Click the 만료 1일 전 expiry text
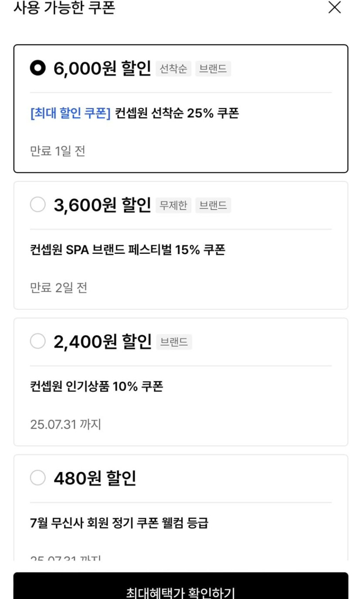364x599 pixels. pyautogui.click(x=58, y=151)
